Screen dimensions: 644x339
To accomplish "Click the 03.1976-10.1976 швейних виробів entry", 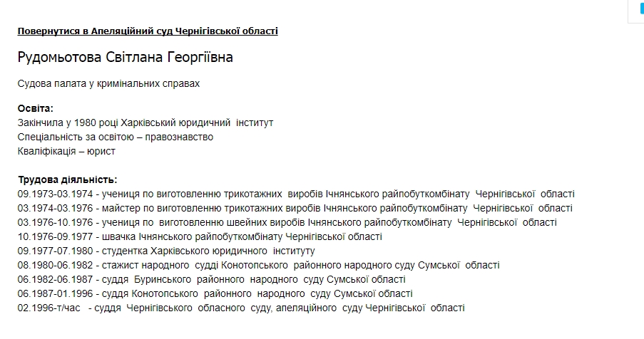I will click(287, 222).
